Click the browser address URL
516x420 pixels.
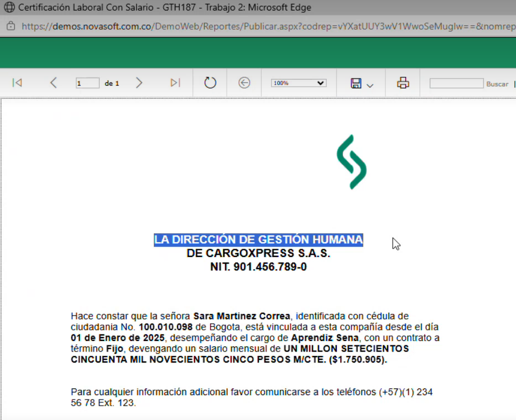point(269,26)
